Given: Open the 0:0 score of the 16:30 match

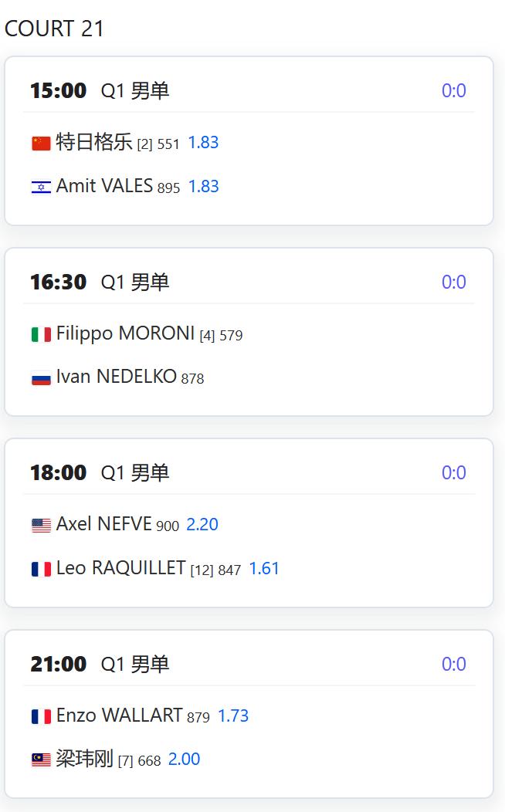Looking at the screenshot, I should tap(454, 283).
